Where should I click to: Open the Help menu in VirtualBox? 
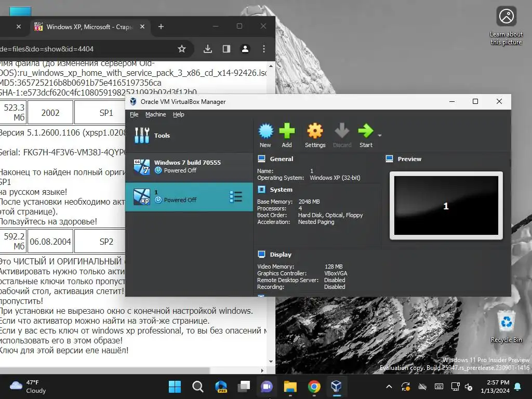point(179,114)
